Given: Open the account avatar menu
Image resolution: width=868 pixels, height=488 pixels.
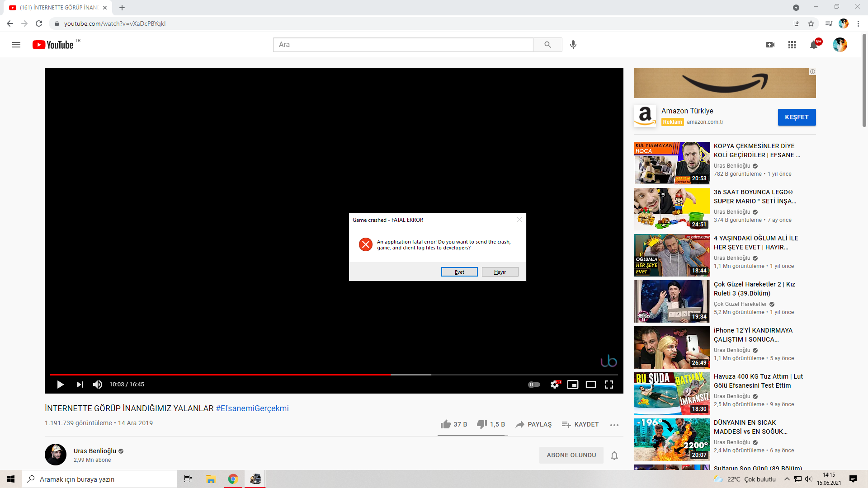Looking at the screenshot, I should pyautogui.click(x=840, y=45).
